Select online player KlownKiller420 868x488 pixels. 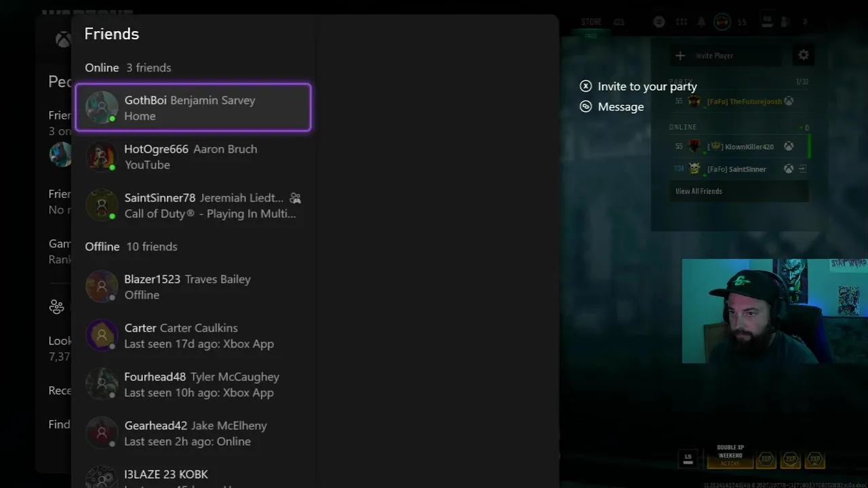pos(739,146)
